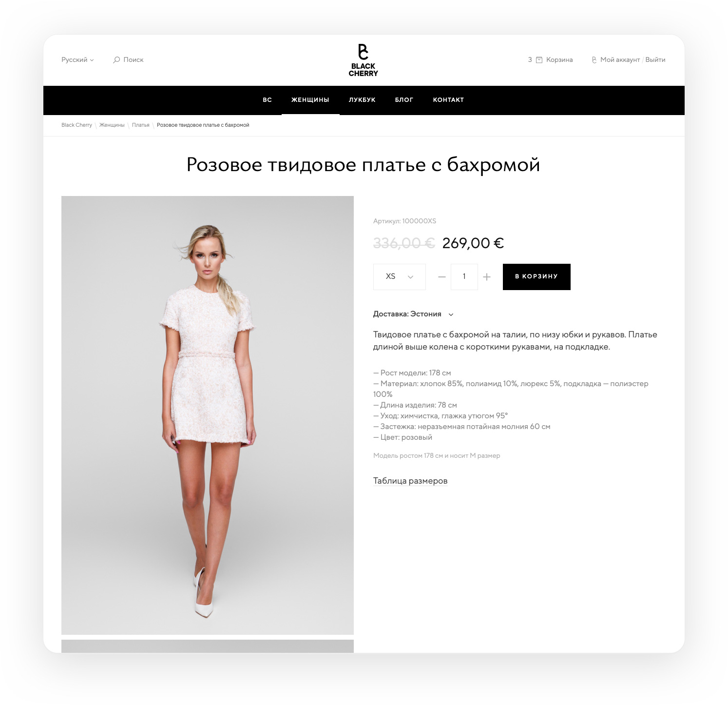
Task: Click the Женщины breadcrumb link
Action: click(112, 125)
